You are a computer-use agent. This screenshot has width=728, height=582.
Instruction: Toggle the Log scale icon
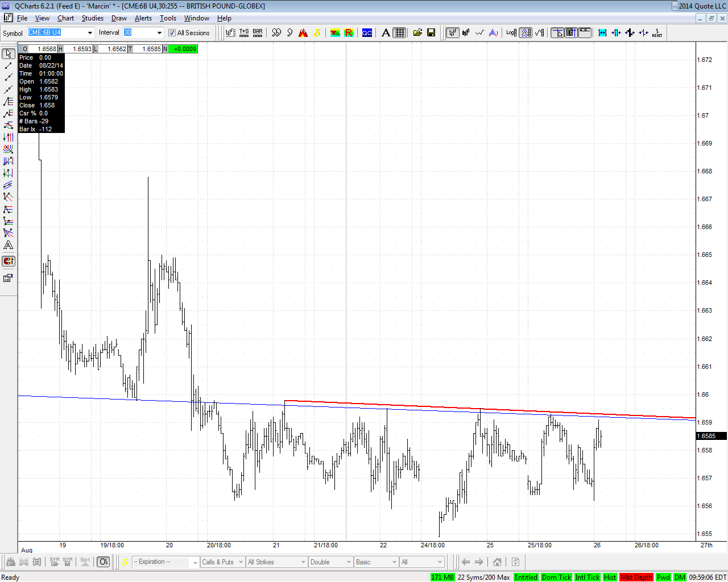[511, 33]
